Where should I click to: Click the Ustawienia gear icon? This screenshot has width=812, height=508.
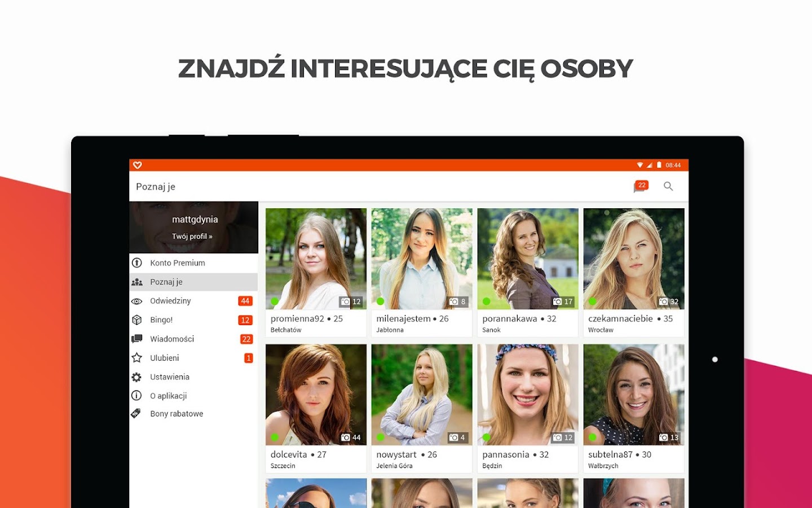click(x=136, y=377)
